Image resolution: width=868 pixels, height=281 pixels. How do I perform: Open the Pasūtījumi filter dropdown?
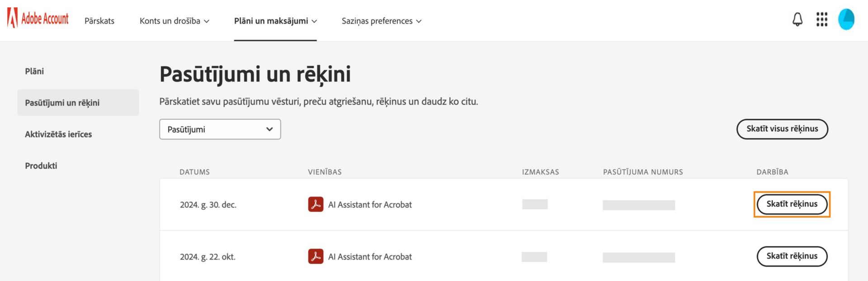[220, 129]
